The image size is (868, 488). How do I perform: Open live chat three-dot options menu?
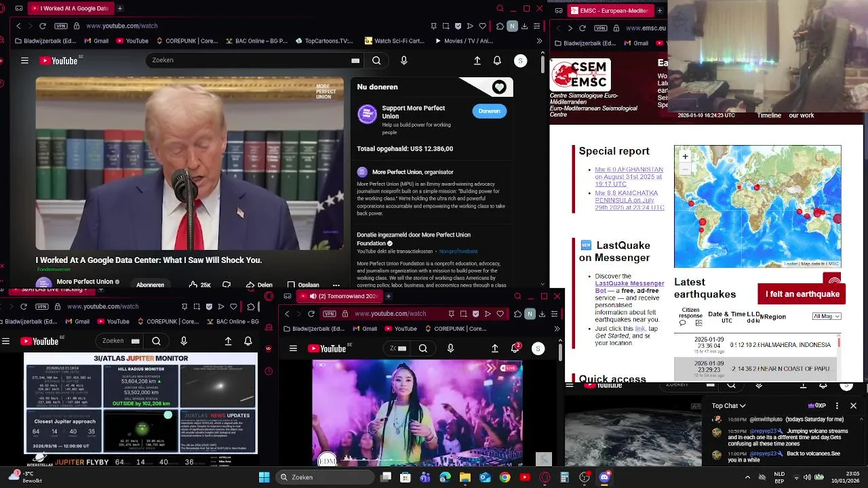click(x=837, y=406)
